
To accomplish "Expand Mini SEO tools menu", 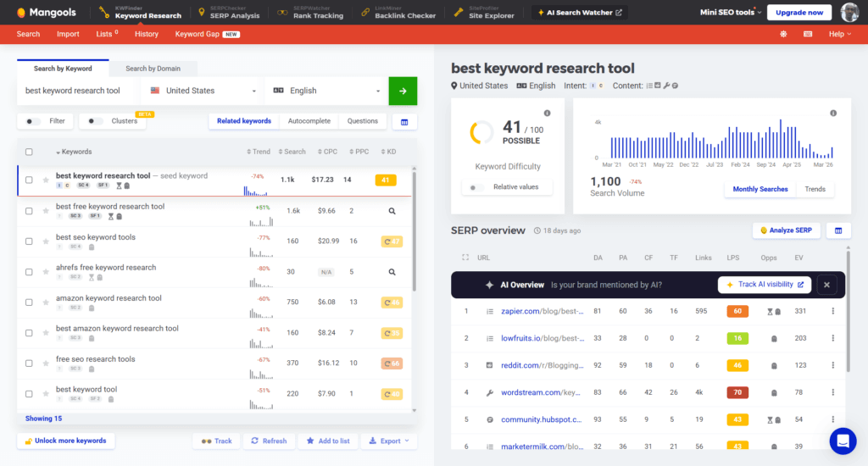I will click(730, 12).
